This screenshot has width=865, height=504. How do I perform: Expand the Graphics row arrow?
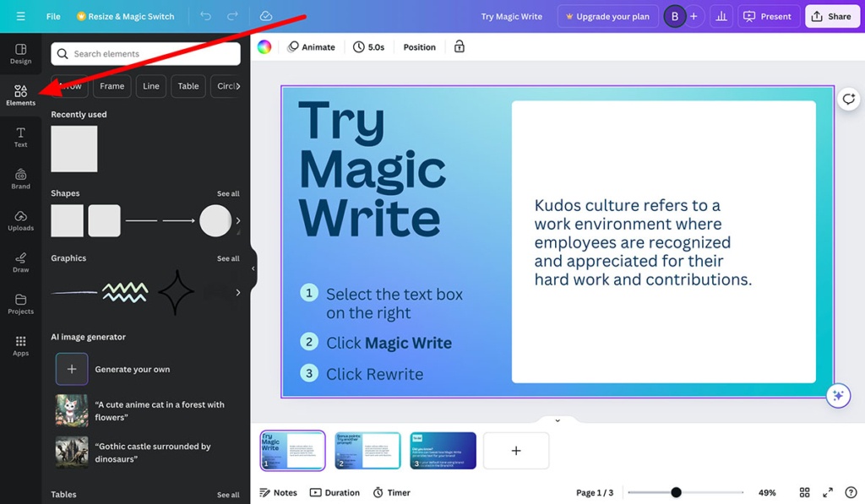pos(239,293)
